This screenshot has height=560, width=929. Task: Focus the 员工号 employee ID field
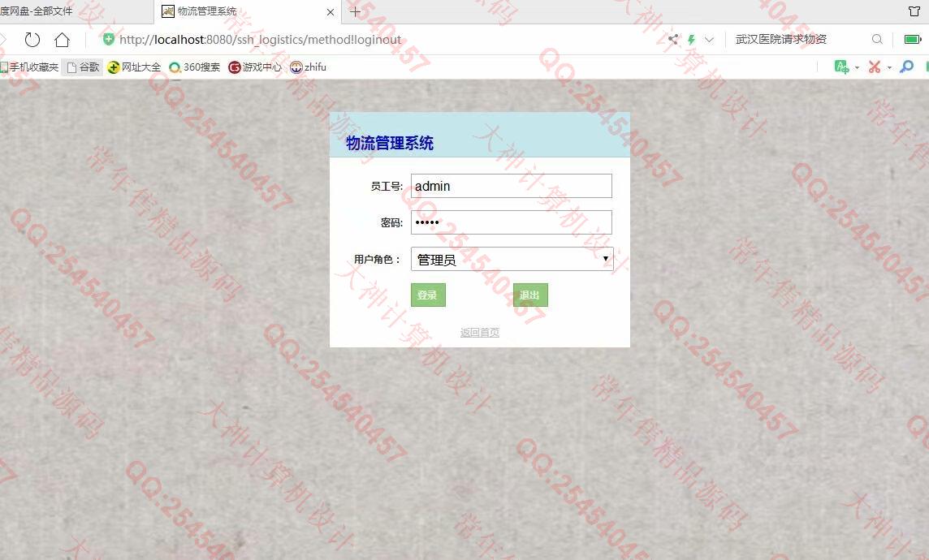pos(511,186)
